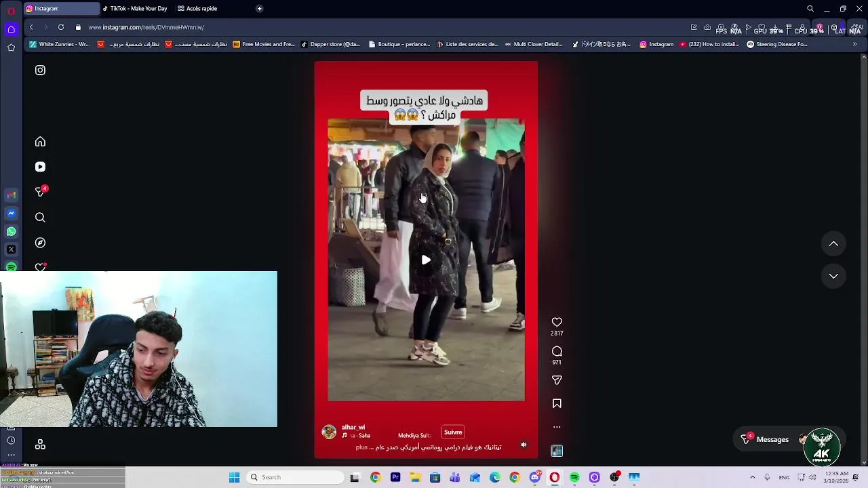Expand the caption with 'plus'
Viewport: 868px width, 488px height.
(361, 447)
